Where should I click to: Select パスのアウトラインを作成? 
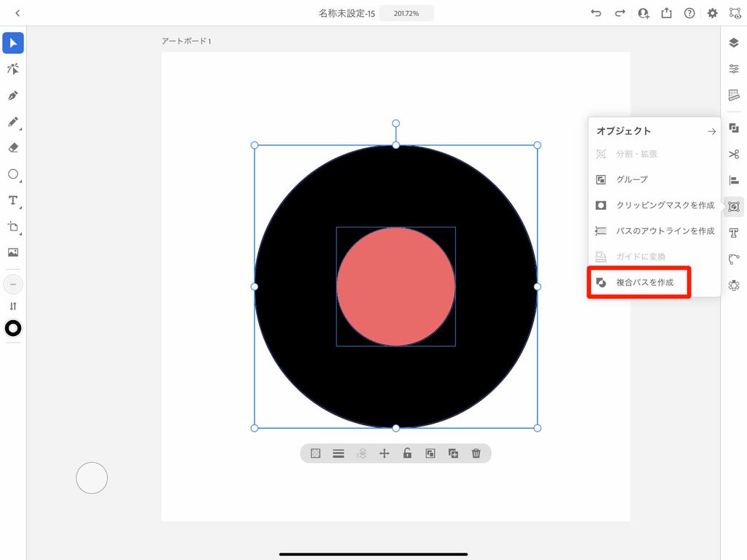(x=653, y=231)
